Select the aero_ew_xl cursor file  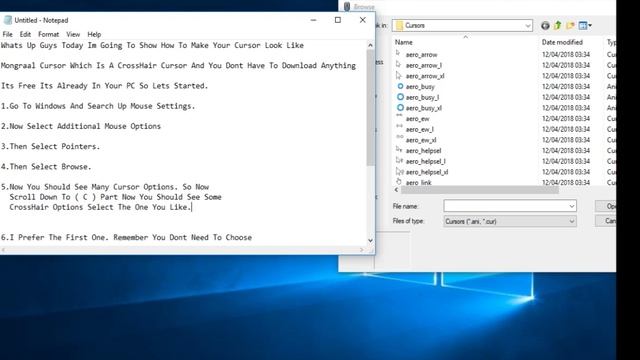click(420, 140)
